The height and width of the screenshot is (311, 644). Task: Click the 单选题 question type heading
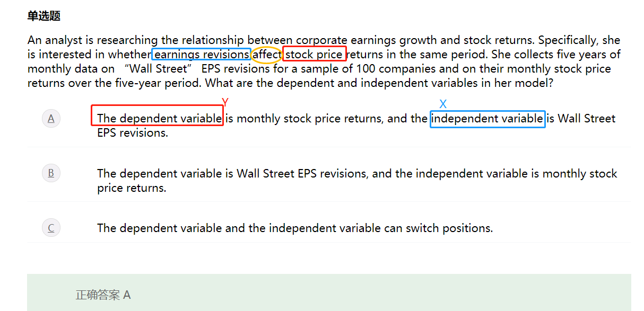point(44,16)
